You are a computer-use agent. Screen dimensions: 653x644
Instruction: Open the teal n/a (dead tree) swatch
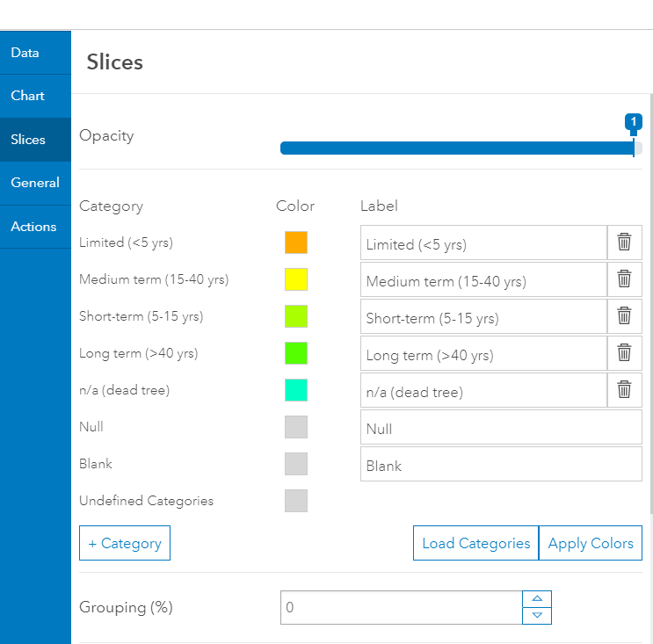tap(296, 390)
